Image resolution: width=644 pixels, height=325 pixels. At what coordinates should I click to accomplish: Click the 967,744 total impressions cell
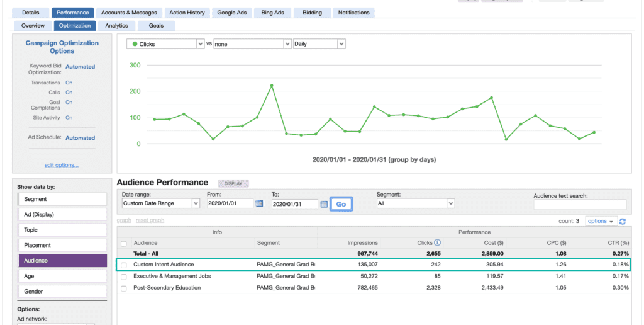[367, 254]
